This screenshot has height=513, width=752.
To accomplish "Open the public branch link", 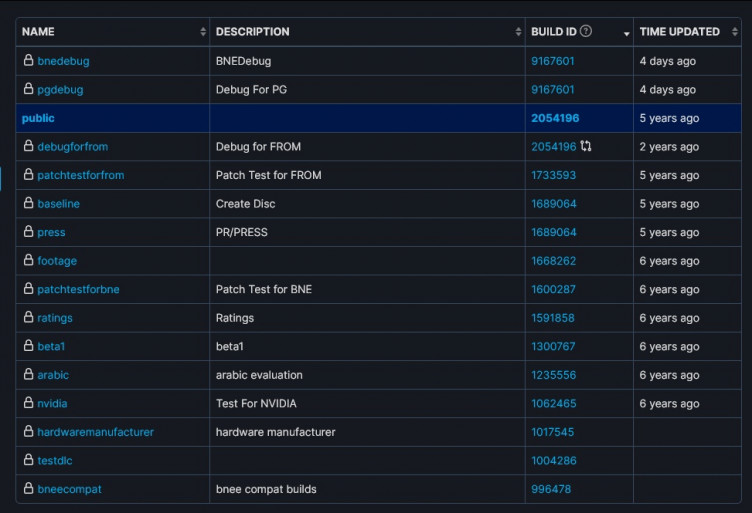I will (x=38, y=118).
